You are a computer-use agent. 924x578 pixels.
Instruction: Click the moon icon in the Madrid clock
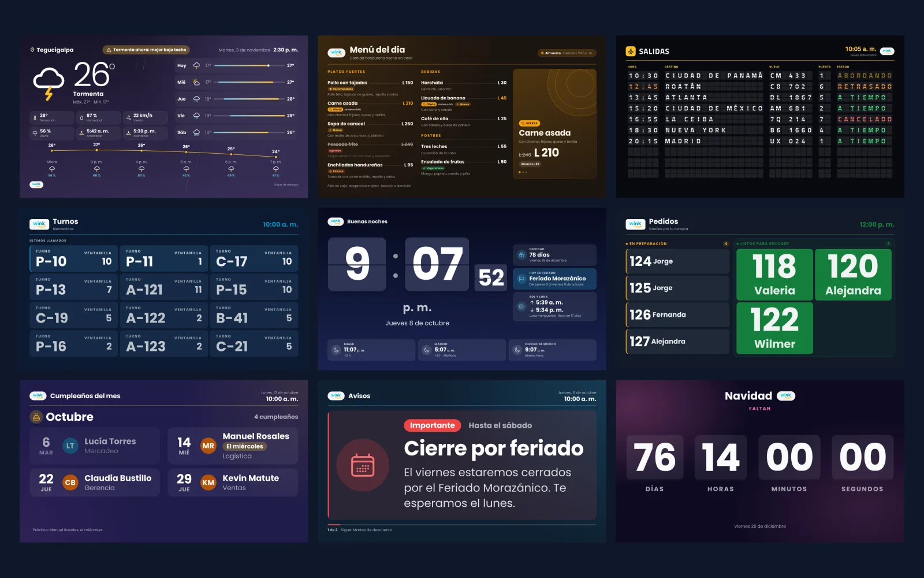click(427, 350)
